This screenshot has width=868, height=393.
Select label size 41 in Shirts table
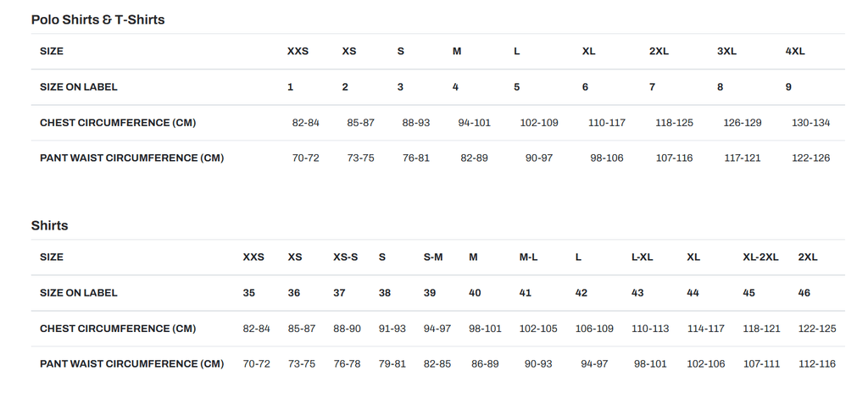click(x=526, y=292)
